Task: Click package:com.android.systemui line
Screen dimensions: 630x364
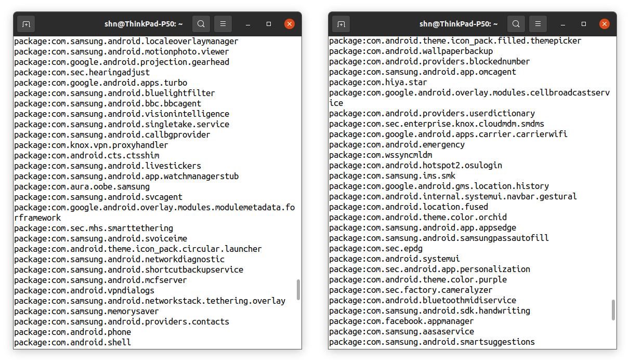Action: 395,259
